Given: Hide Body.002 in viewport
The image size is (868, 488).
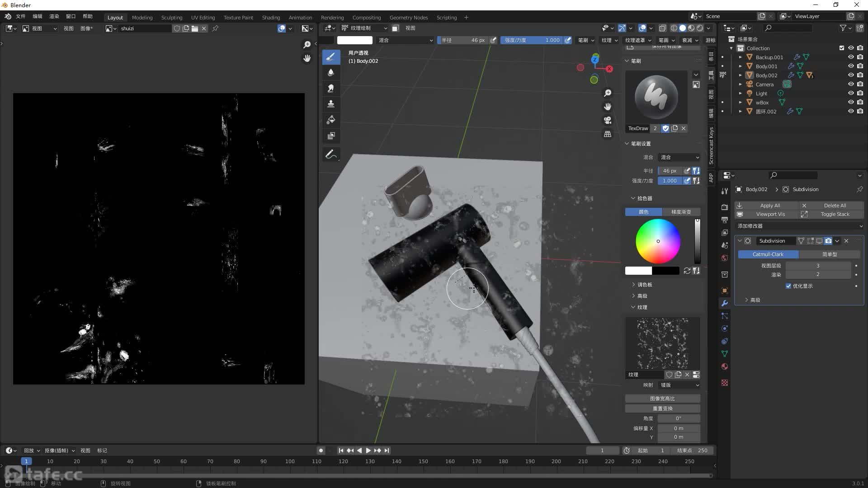Looking at the screenshot, I should pos(851,75).
